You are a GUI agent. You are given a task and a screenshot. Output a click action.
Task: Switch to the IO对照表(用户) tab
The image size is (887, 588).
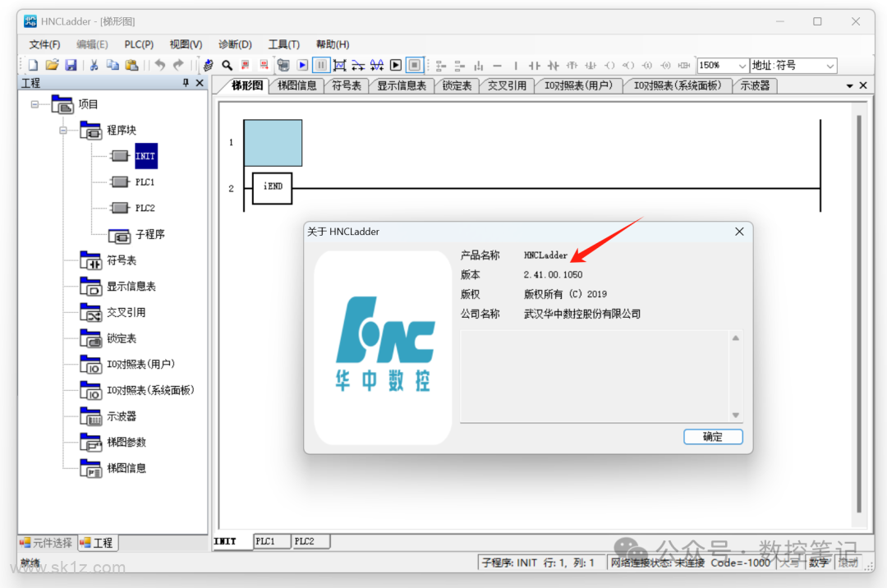tap(579, 85)
